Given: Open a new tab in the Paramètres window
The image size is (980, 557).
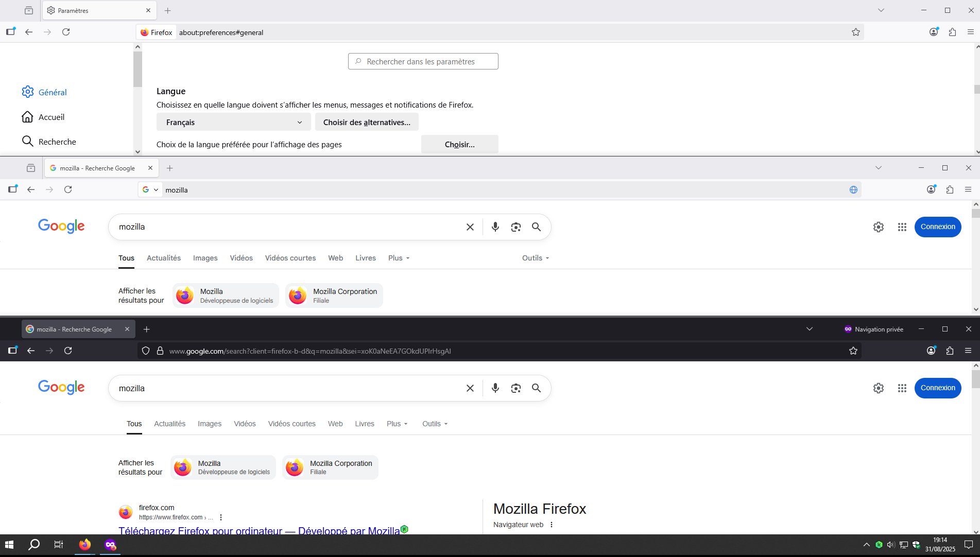Looking at the screenshot, I should click(167, 10).
